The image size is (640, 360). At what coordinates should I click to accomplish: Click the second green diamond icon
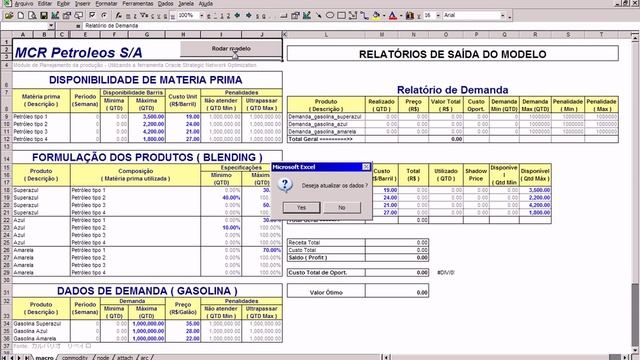[248, 16]
